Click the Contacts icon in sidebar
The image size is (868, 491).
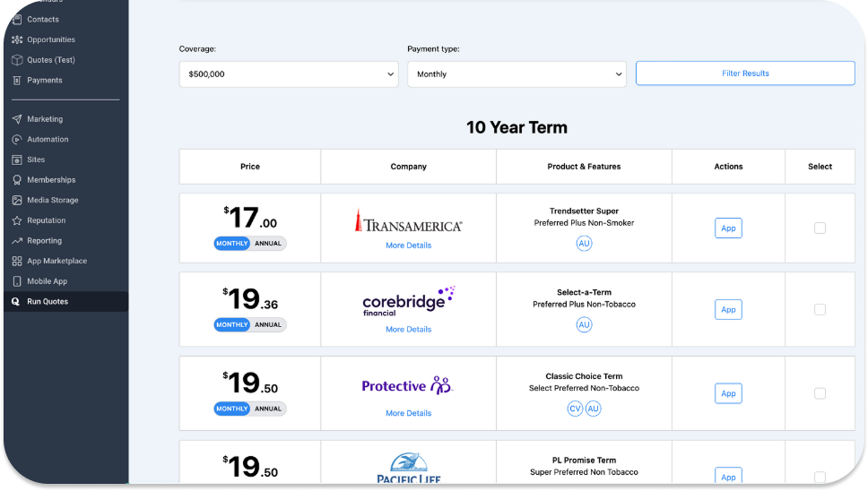pyautogui.click(x=17, y=20)
